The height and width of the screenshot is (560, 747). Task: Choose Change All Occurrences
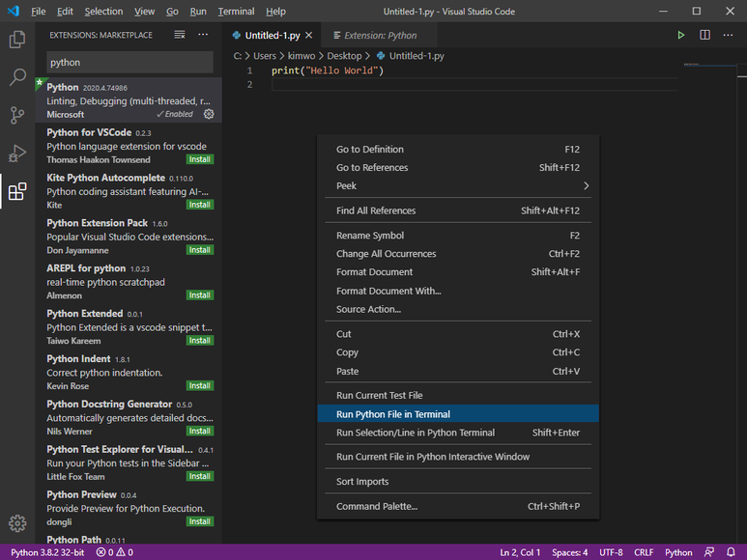click(x=458, y=254)
